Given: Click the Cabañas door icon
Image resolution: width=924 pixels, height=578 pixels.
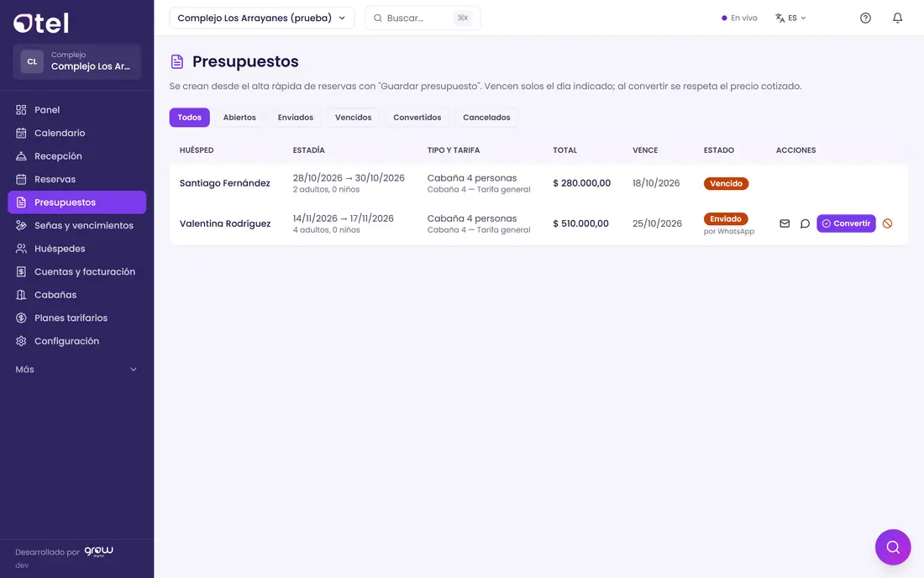Looking at the screenshot, I should pos(21,295).
